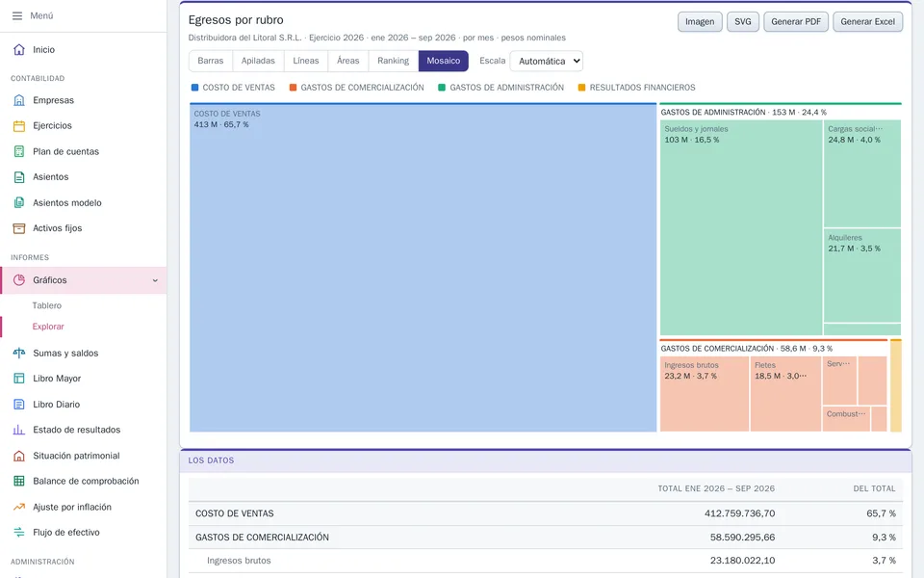Click the Plan de cuentas icon

[x=19, y=151]
